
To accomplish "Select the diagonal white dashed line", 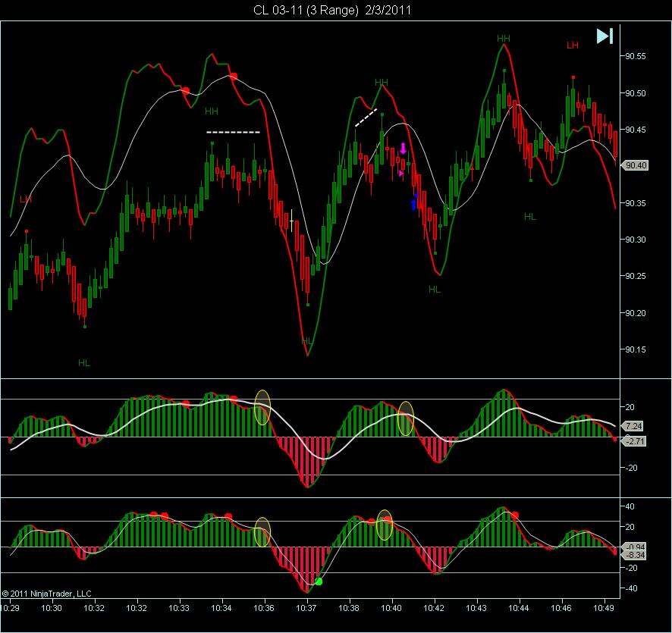I will click(366, 118).
